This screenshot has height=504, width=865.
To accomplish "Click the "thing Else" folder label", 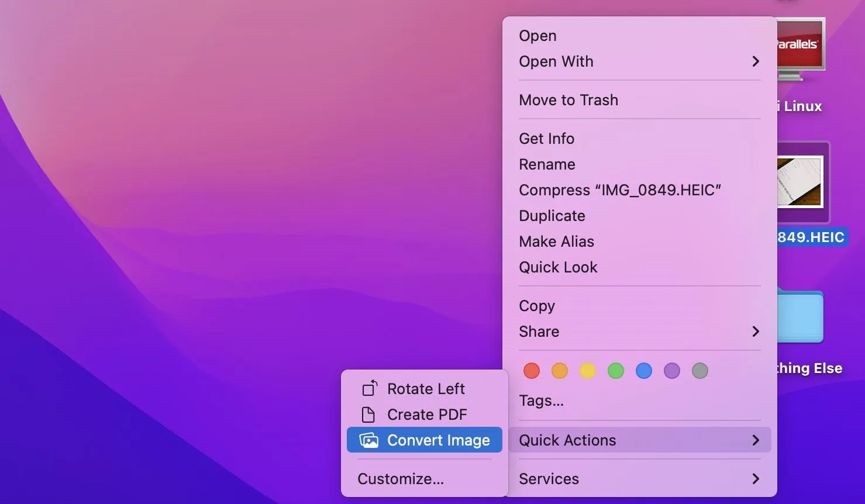I will tap(810, 368).
